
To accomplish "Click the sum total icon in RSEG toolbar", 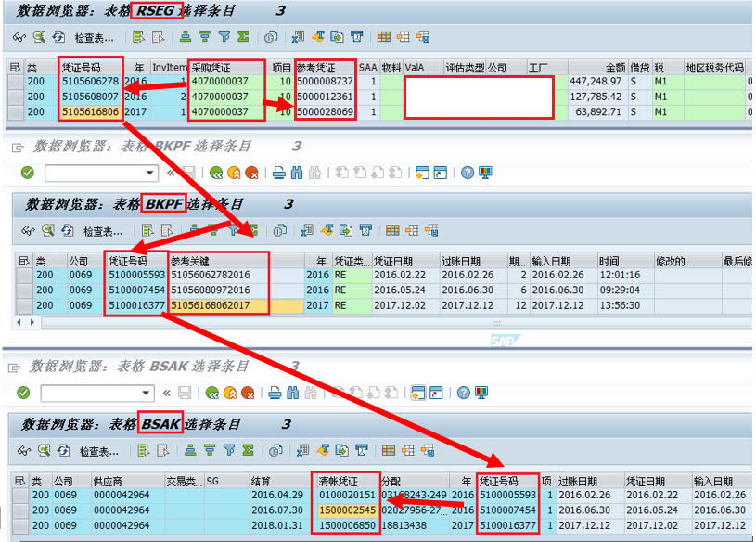I will pos(243,37).
